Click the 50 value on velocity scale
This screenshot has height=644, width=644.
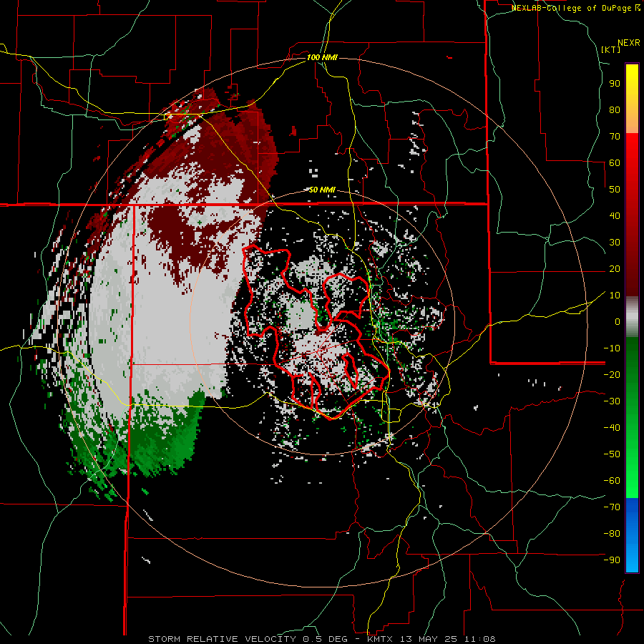click(615, 190)
